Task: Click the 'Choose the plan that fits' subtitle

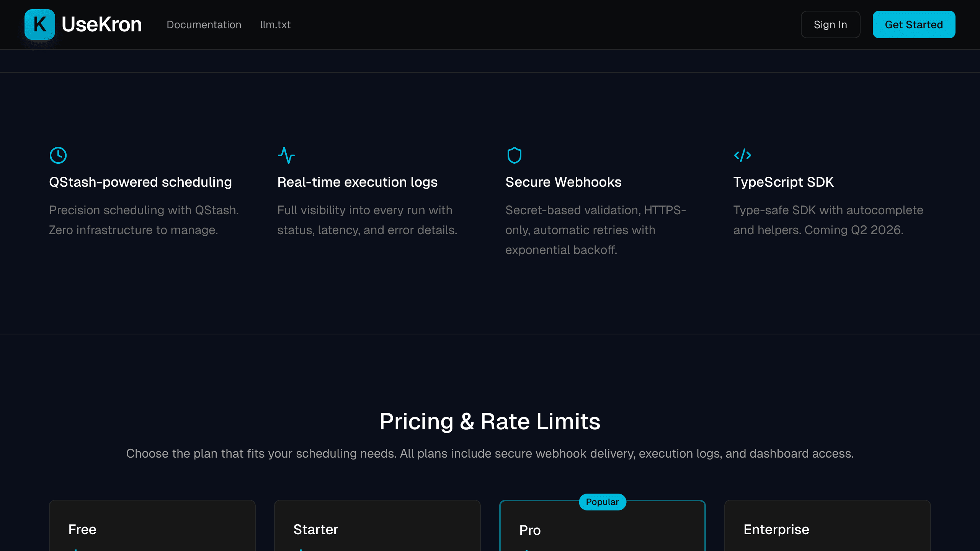Action: (490, 453)
